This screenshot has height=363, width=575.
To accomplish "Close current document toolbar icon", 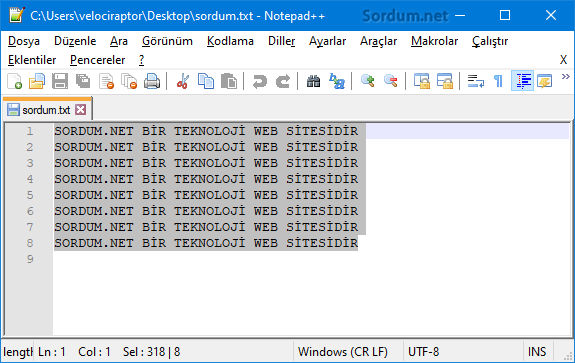I will 106,81.
